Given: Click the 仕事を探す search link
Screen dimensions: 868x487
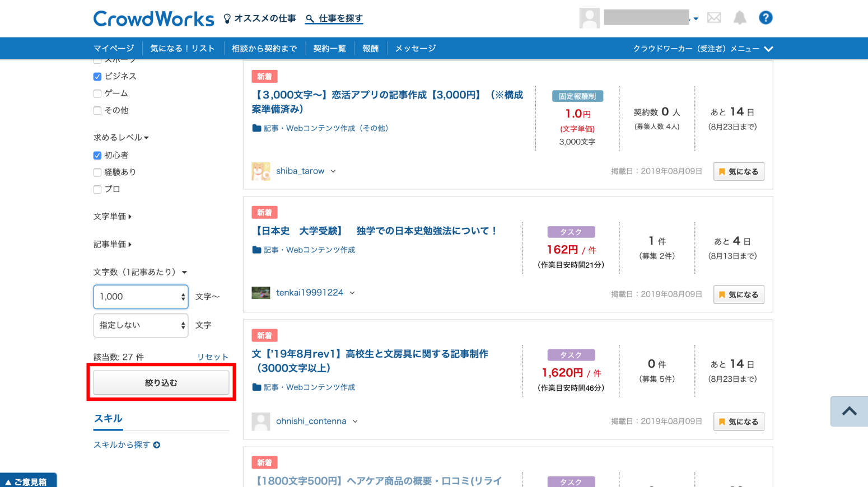Looking at the screenshot, I should 334,18.
